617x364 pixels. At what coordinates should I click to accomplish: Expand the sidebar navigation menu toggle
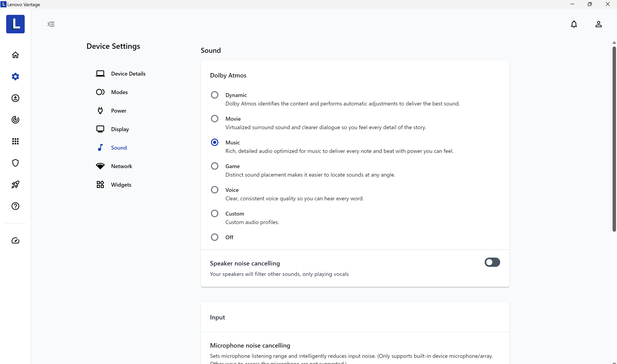51,24
